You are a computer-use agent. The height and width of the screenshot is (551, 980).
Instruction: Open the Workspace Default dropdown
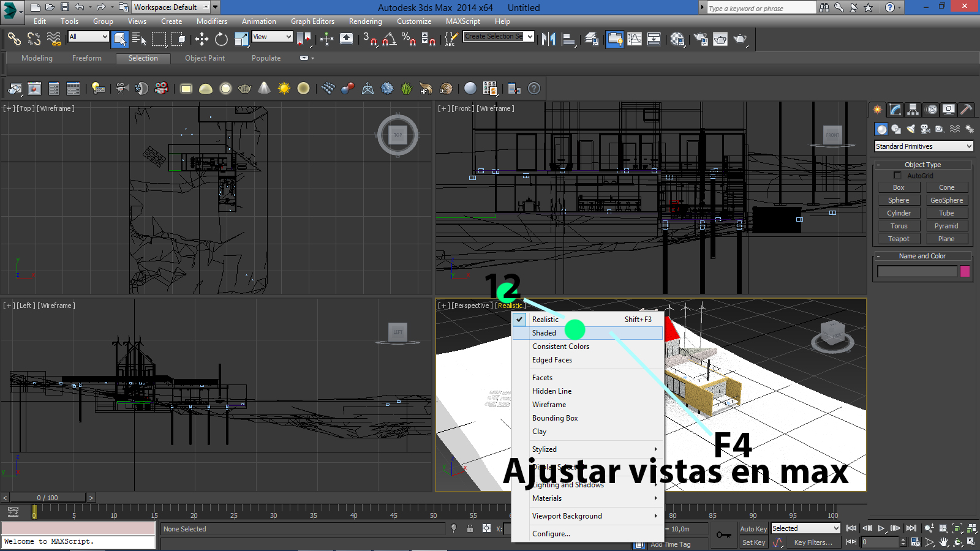pyautogui.click(x=171, y=7)
